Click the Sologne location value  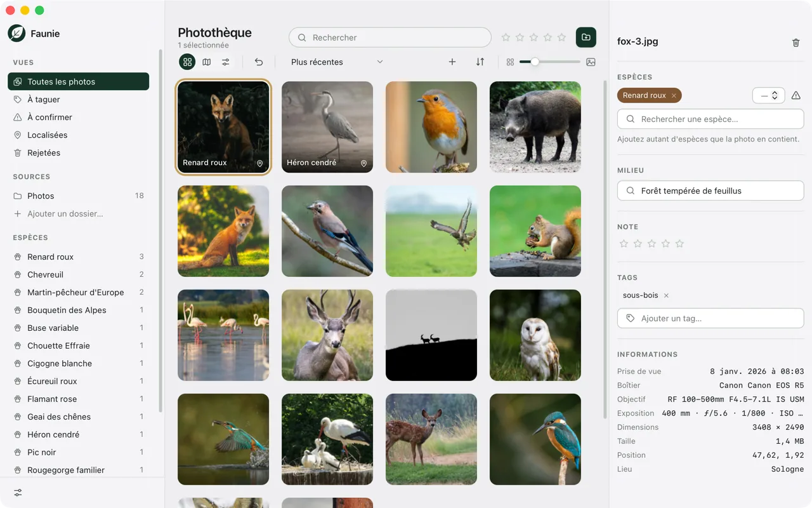787,469
